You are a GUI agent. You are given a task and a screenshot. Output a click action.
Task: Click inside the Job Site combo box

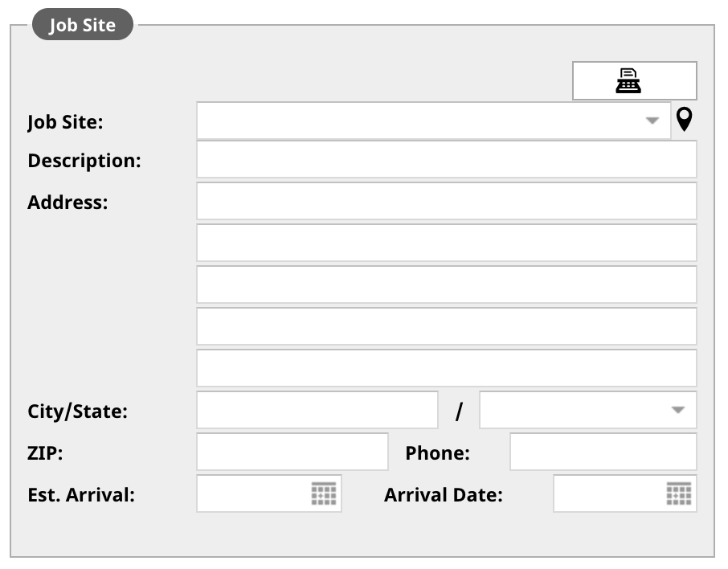[x=434, y=121]
